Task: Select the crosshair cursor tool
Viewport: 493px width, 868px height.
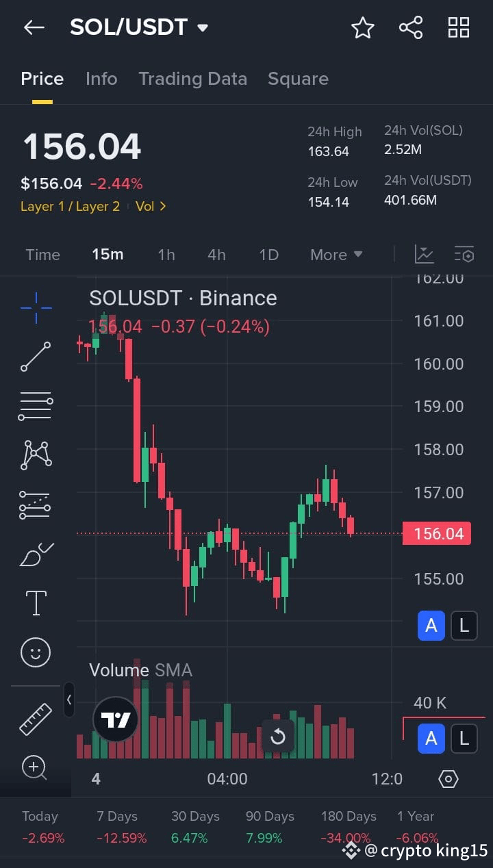Action: point(34,308)
